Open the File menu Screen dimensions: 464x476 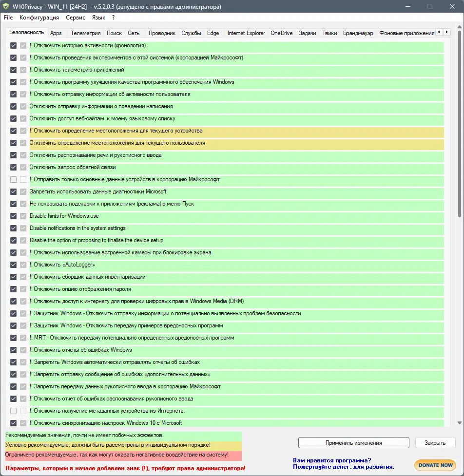8,18
